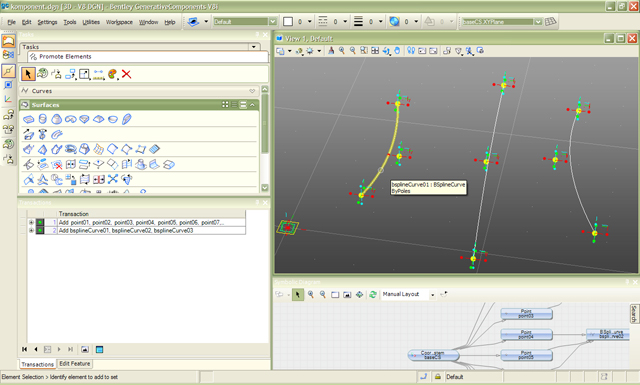This screenshot has height=385, width=640.
Task: Switch to the Edit Feature tab
Action: tap(75, 363)
